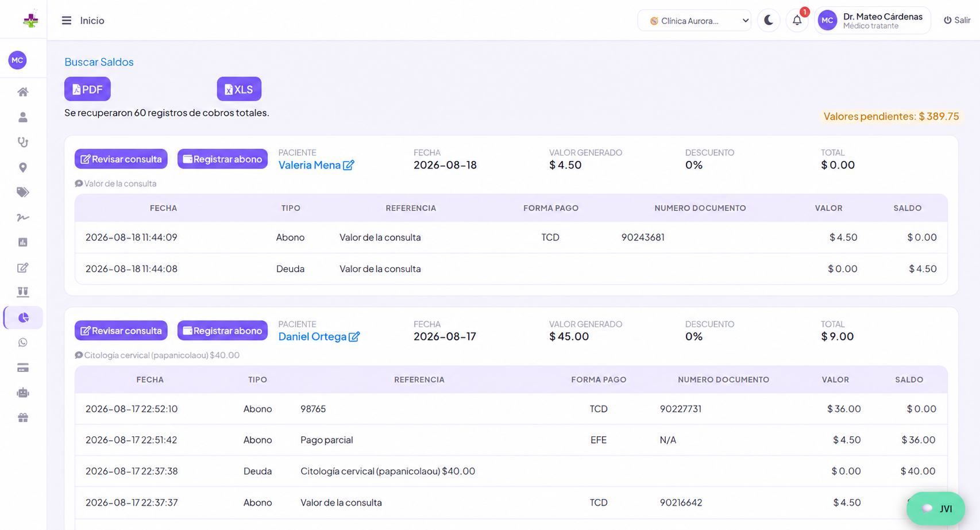The width and height of the screenshot is (980, 530).
Task: Click the edit icon beside Valeria Mena
Action: tap(349, 166)
